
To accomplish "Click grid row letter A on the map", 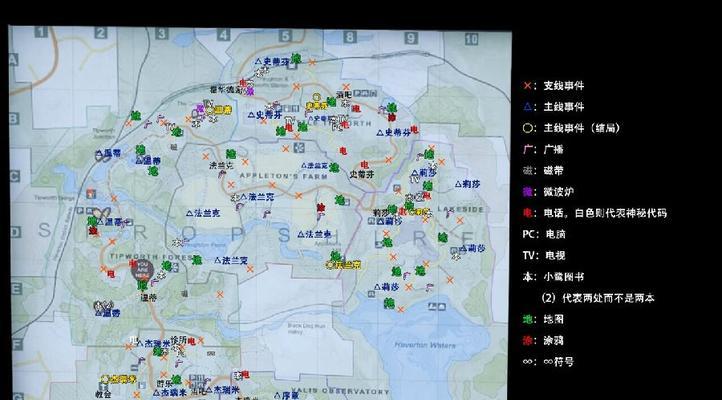I will pyautogui.click(x=13, y=59).
